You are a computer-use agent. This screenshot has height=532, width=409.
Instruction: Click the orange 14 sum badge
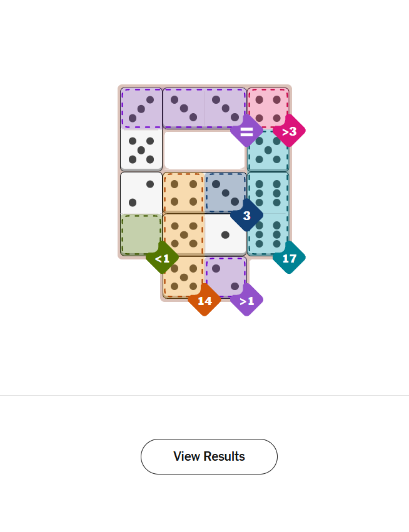tap(204, 301)
